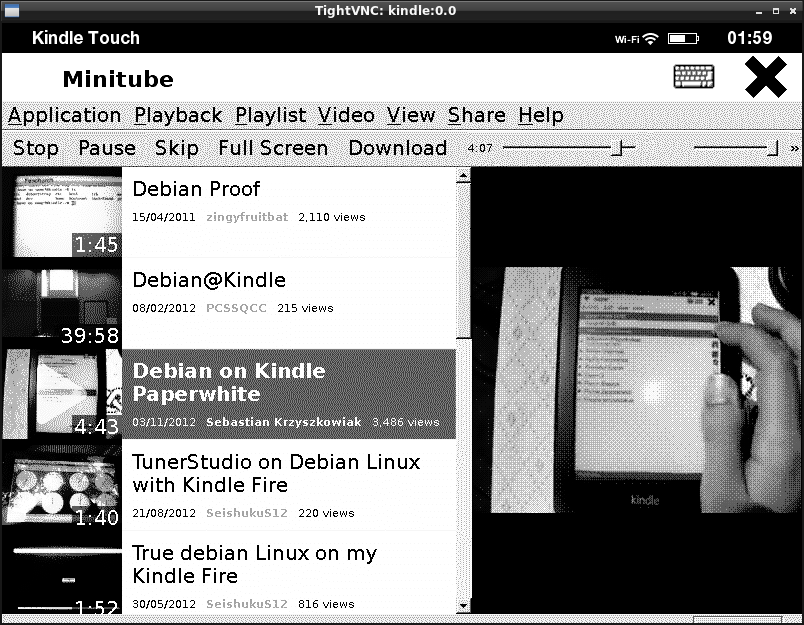The height and width of the screenshot is (625, 804).
Task: Expand the toolbar overflow chevron
Action: click(794, 148)
